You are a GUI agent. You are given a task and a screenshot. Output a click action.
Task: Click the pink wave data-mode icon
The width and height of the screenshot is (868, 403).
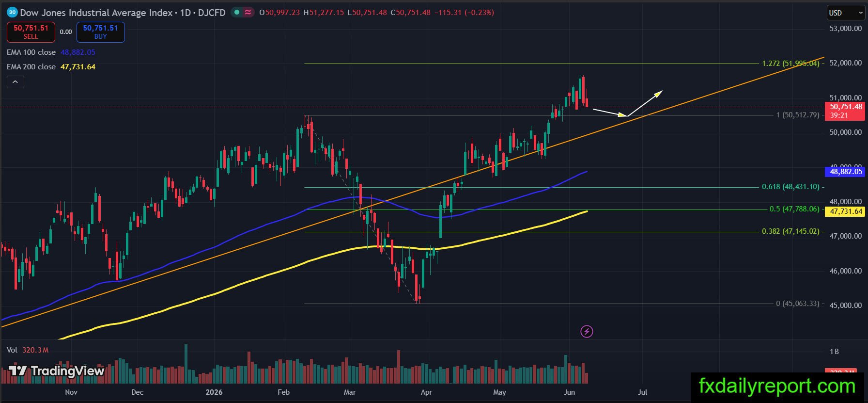point(248,13)
